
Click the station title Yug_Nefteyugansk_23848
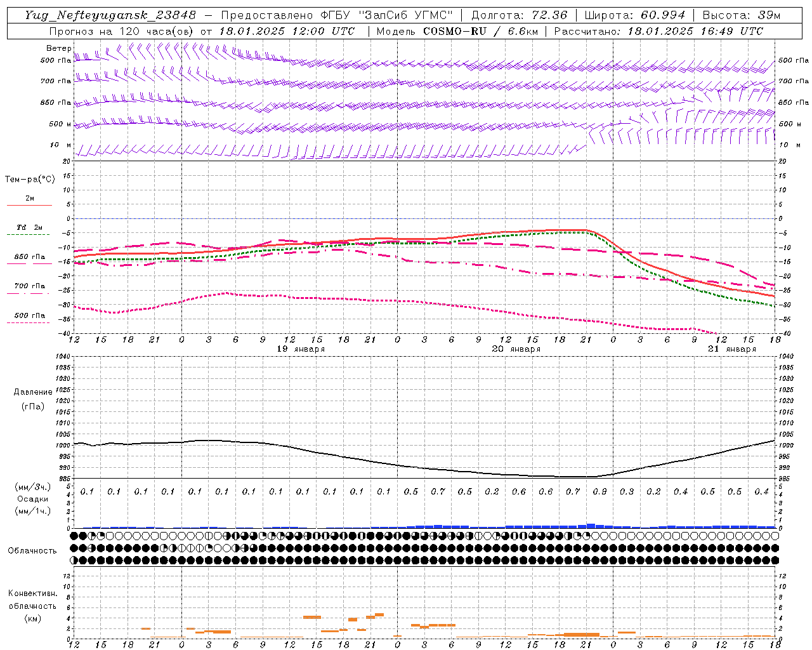(110, 15)
